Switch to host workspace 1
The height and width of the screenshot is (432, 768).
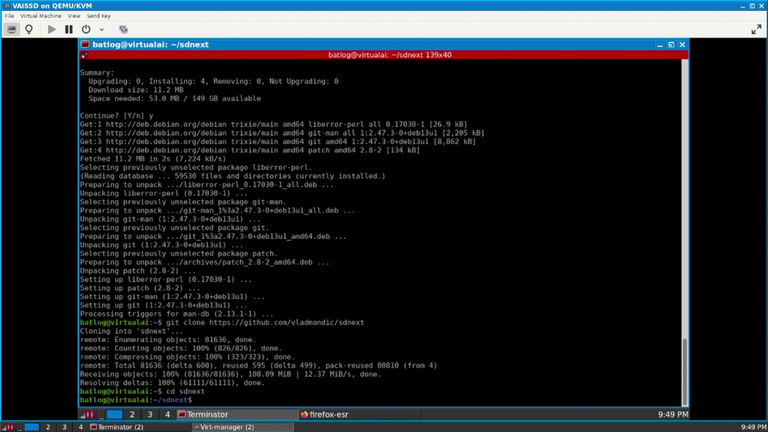pos(31,427)
